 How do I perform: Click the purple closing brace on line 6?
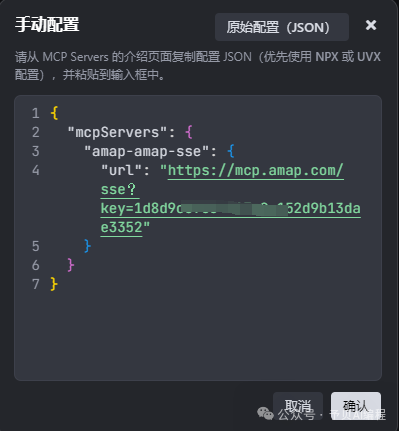tap(71, 265)
